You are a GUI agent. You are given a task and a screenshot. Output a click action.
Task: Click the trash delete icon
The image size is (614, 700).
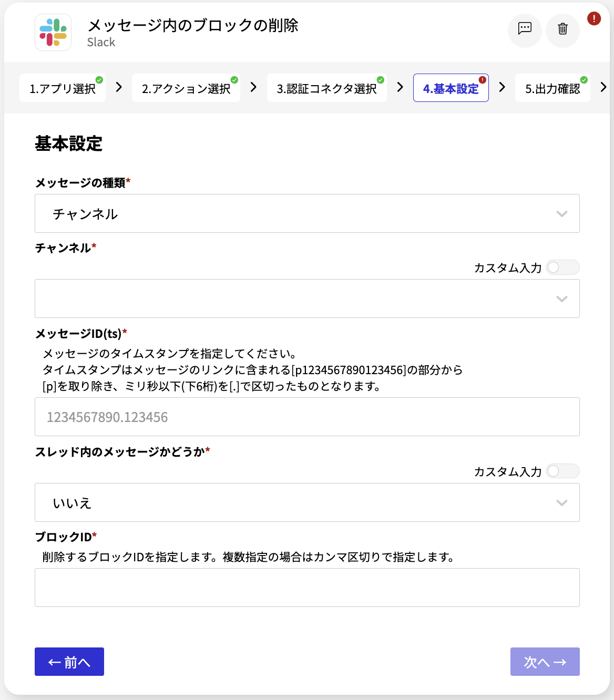pyautogui.click(x=562, y=30)
